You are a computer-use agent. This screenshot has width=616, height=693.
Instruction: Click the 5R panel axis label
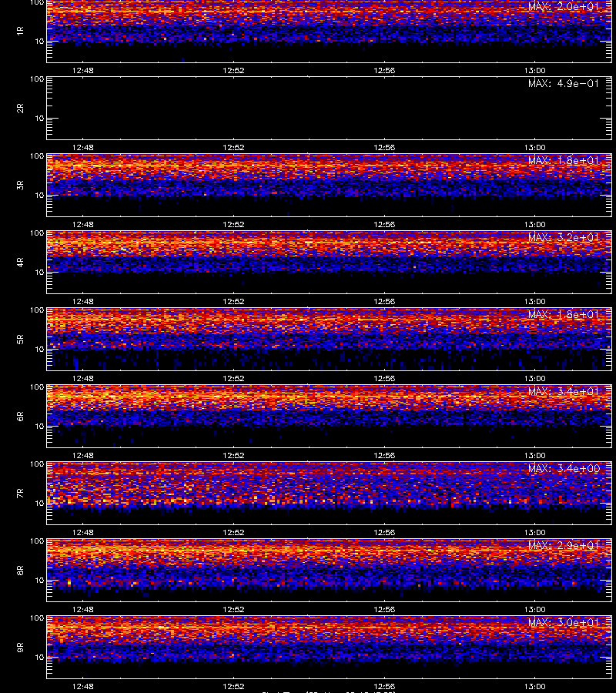click(x=20, y=340)
